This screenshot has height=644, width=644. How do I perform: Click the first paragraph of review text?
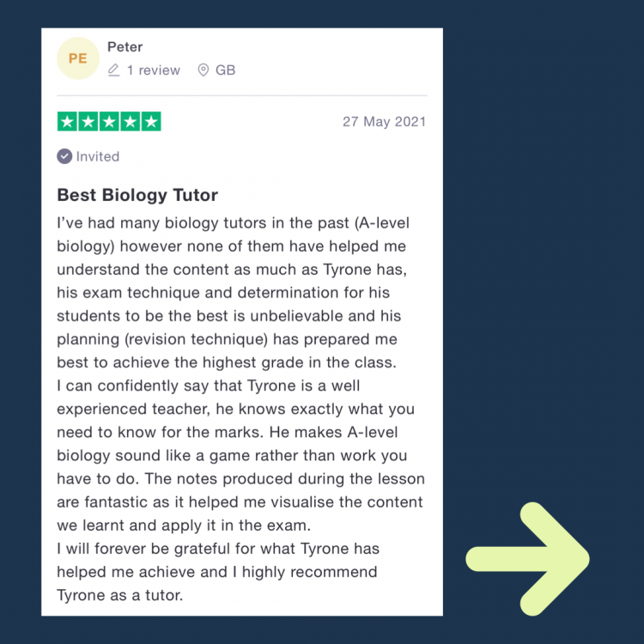tap(234, 293)
